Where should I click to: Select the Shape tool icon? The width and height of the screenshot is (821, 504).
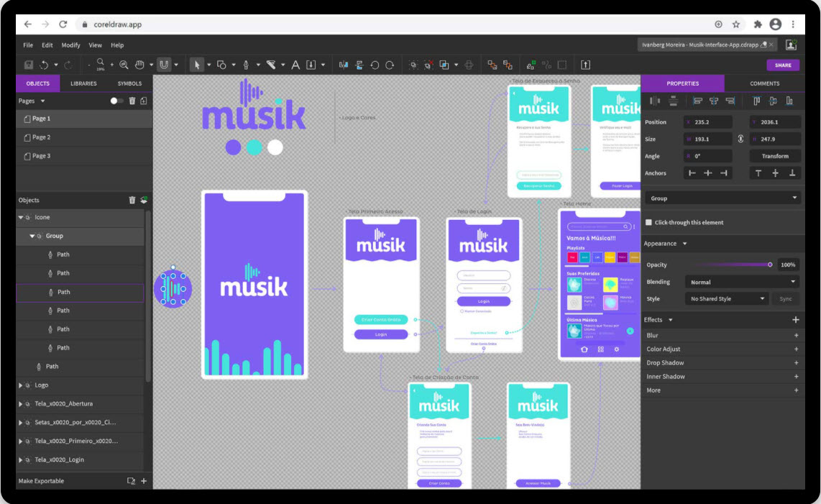pyautogui.click(x=221, y=65)
